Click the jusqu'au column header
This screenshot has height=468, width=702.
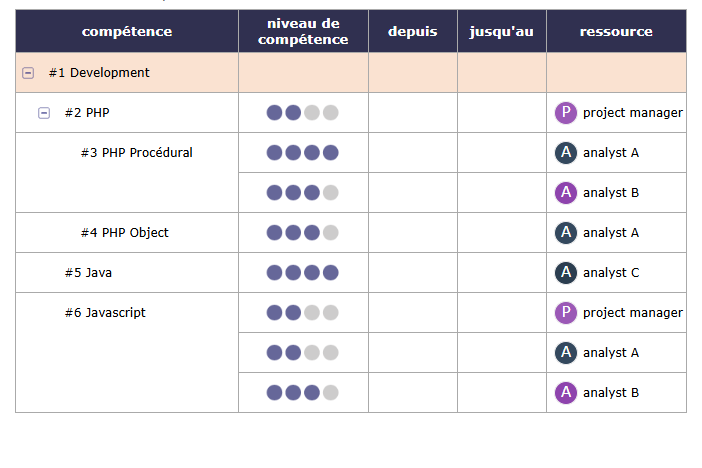click(501, 32)
